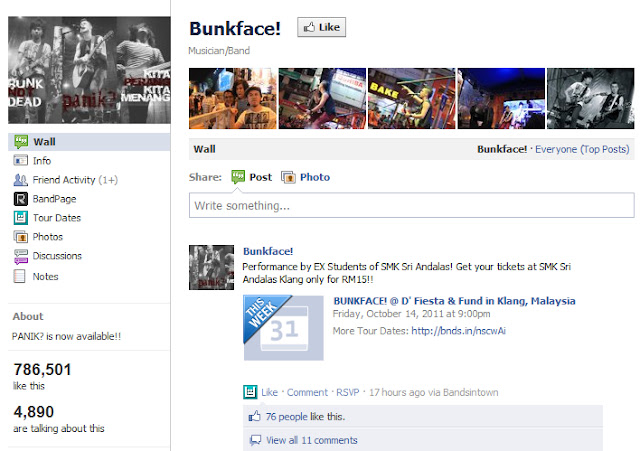The image size is (640, 451).
Task: Click the Tour Dates calendar icon
Action: [x=21, y=218]
